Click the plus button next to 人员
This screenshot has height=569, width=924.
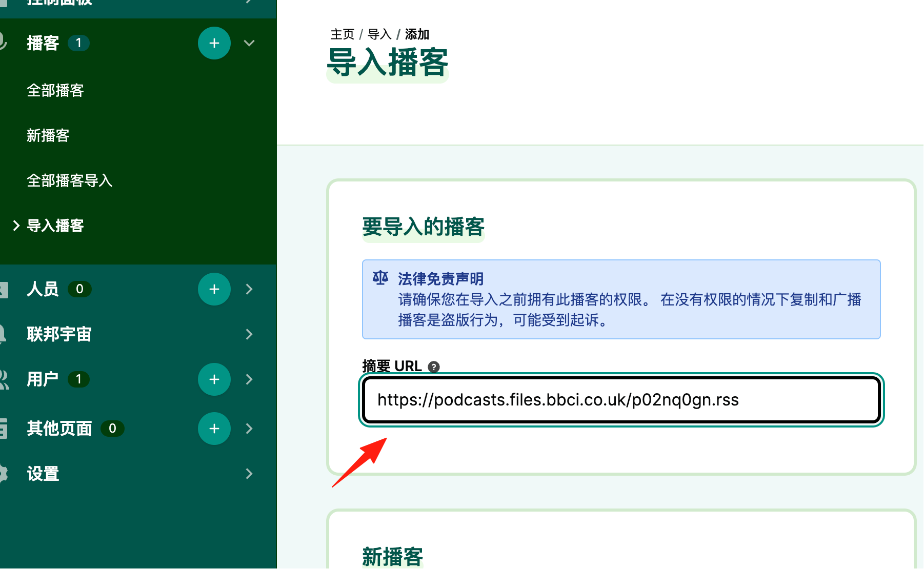coord(214,289)
